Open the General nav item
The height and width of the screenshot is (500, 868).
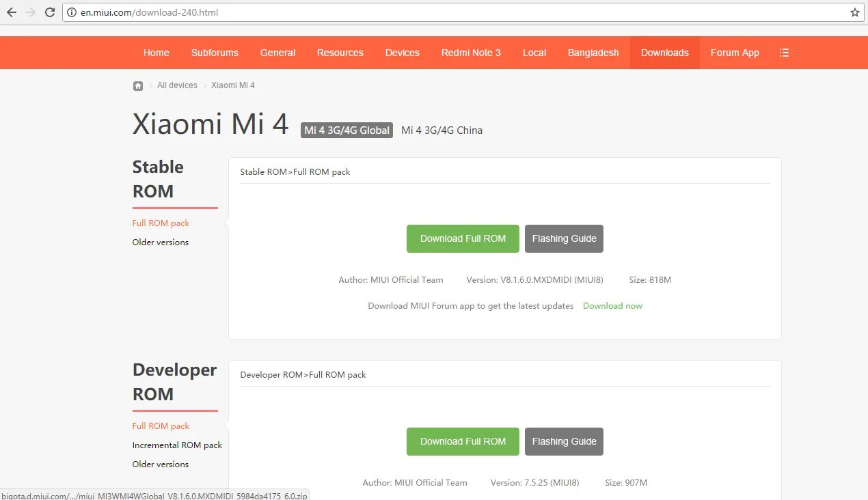[277, 53]
